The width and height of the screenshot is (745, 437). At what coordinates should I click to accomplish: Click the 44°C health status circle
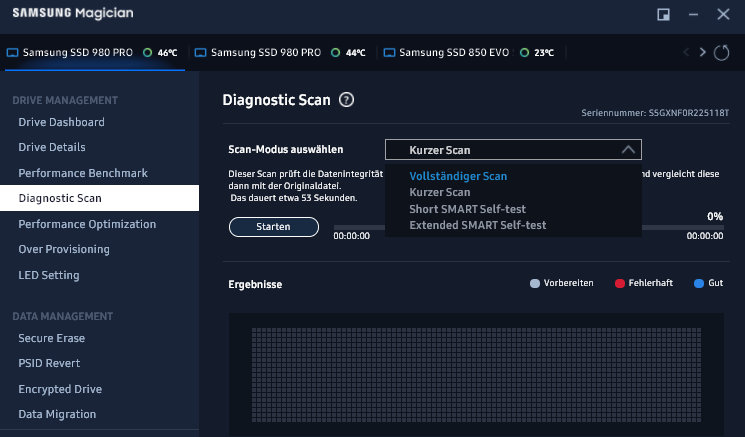click(335, 52)
